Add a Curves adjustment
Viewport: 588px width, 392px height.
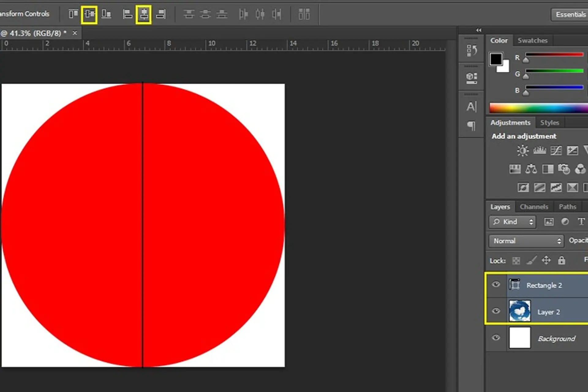(x=556, y=150)
